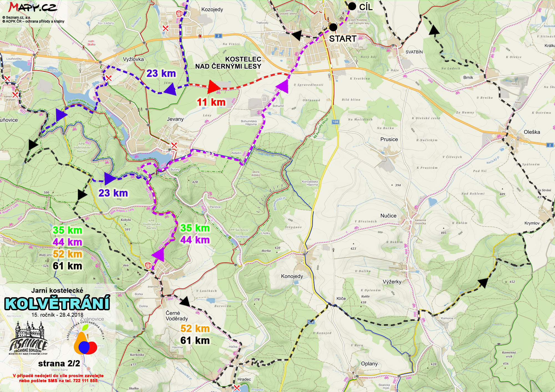This screenshot has height=392, width=555.
Task: Click the black CÍL finish dot
Action: [x=352, y=6]
